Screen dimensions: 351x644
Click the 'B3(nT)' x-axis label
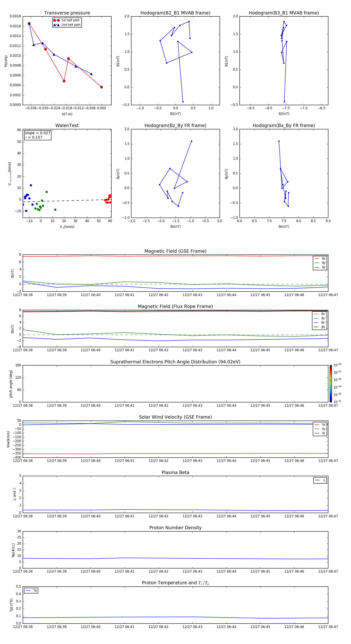(284, 114)
